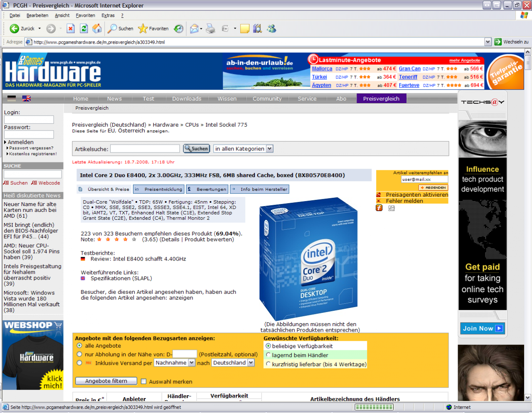Open the Zurück history dropdown arrow

39,29
